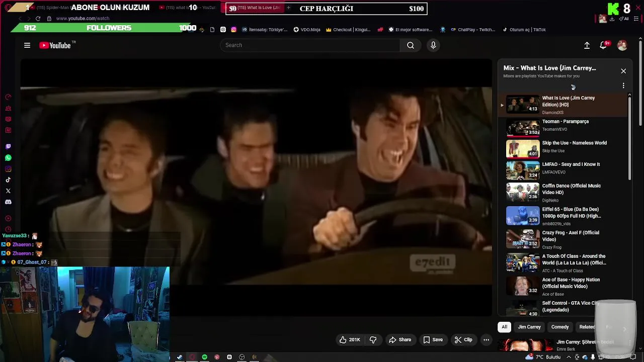Open Steam from the taskbar
This screenshot has width=644, height=362.
[x=180, y=357]
